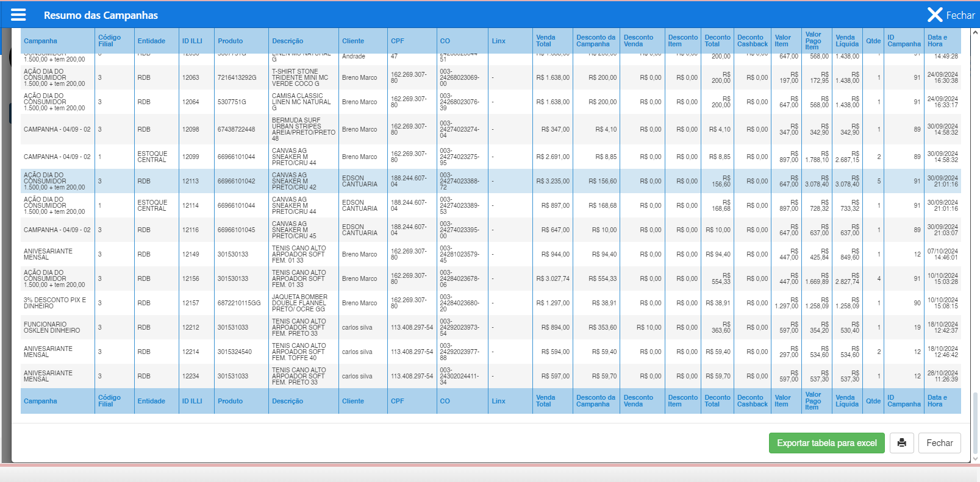The width and height of the screenshot is (980, 482).
Task: Click the CPF column header
Action: [x=397, y=41]
